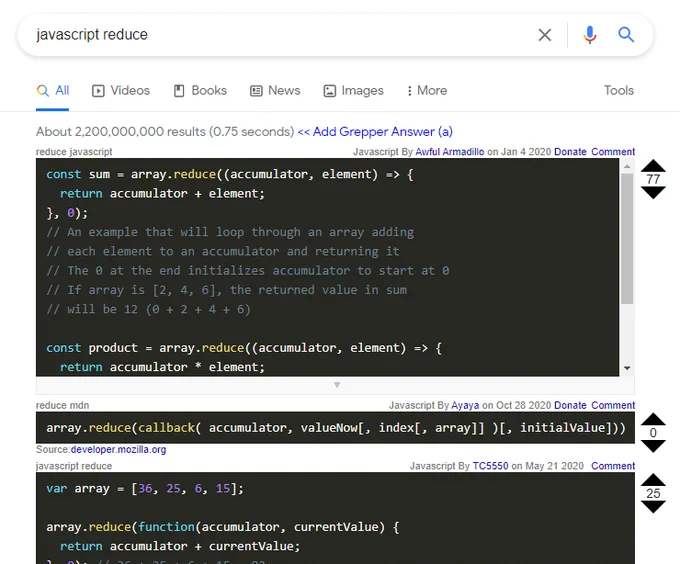Expand the first code snippet with the down triangle

[337, 385]
